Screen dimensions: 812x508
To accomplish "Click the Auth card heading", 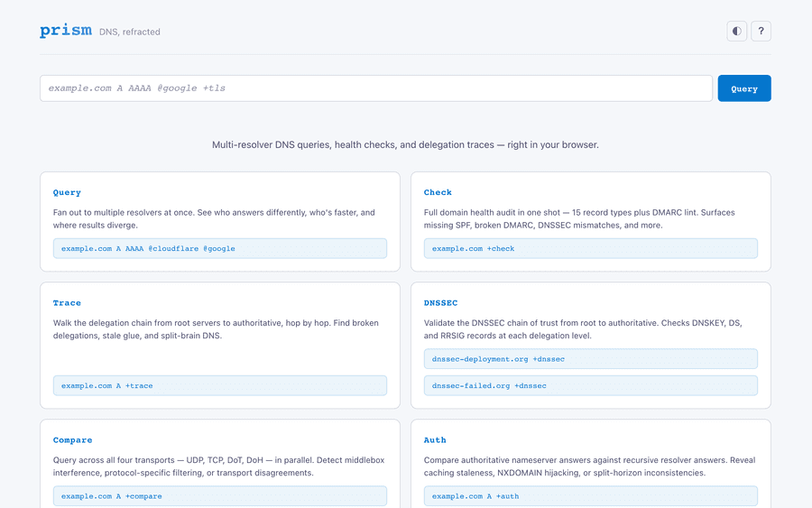I will (435, 440).
